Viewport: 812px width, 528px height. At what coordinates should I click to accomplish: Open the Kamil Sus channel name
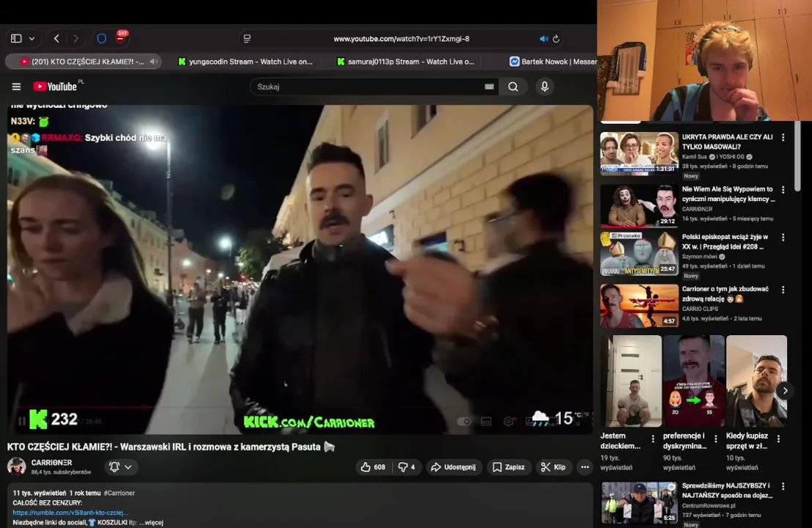pos(695,156)
